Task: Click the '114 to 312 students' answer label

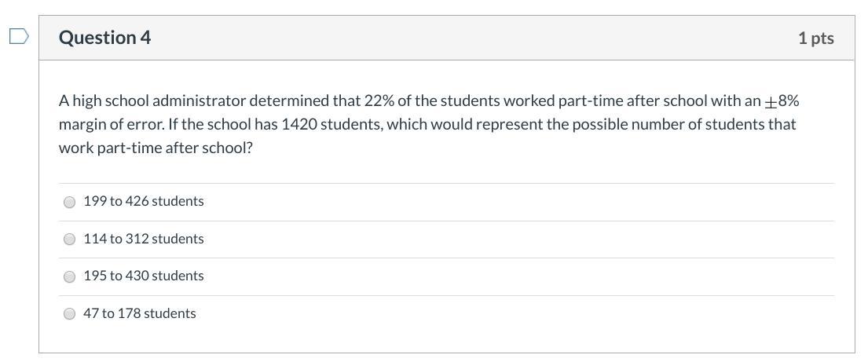Action: pyautogui.click(x=144, y=239)
